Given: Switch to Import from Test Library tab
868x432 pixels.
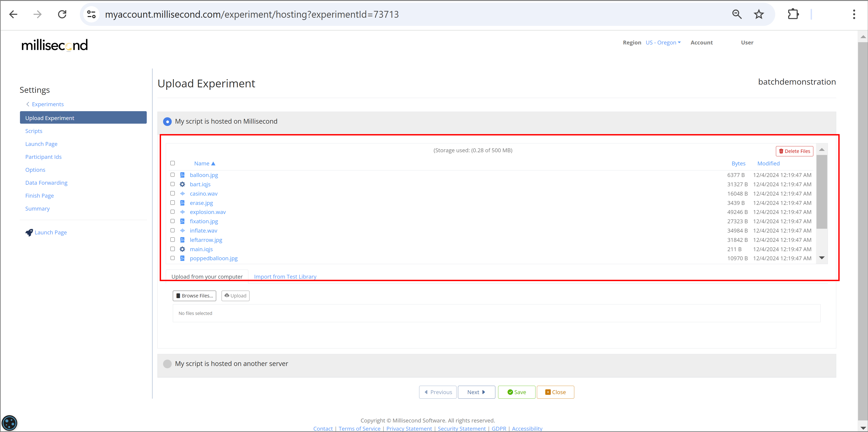Looking at the screenshot, I should (285, 277).
